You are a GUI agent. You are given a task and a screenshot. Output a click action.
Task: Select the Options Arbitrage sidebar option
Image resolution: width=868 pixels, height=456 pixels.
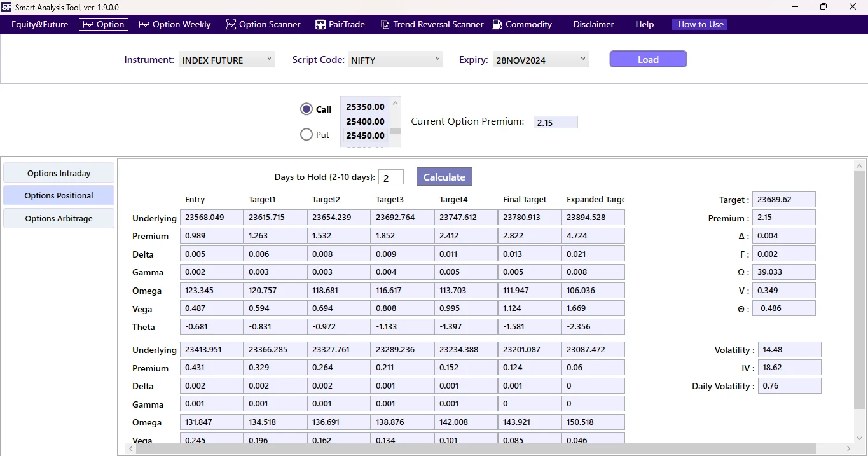pyautogui.click(x=59, y=218)
